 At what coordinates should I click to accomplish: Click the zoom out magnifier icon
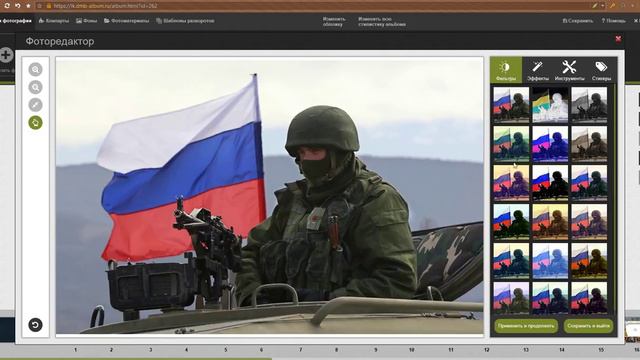(36, 87)
